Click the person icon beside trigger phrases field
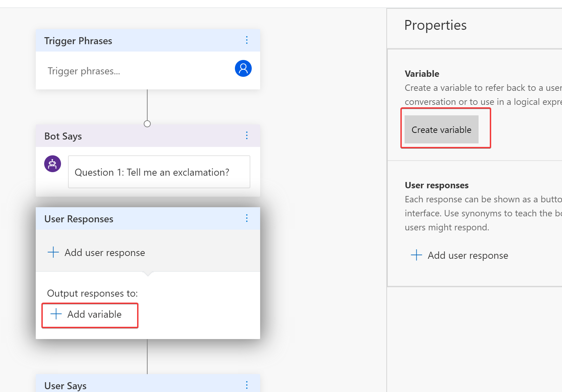Screen dimensions: 562x392 pos(243,68)
